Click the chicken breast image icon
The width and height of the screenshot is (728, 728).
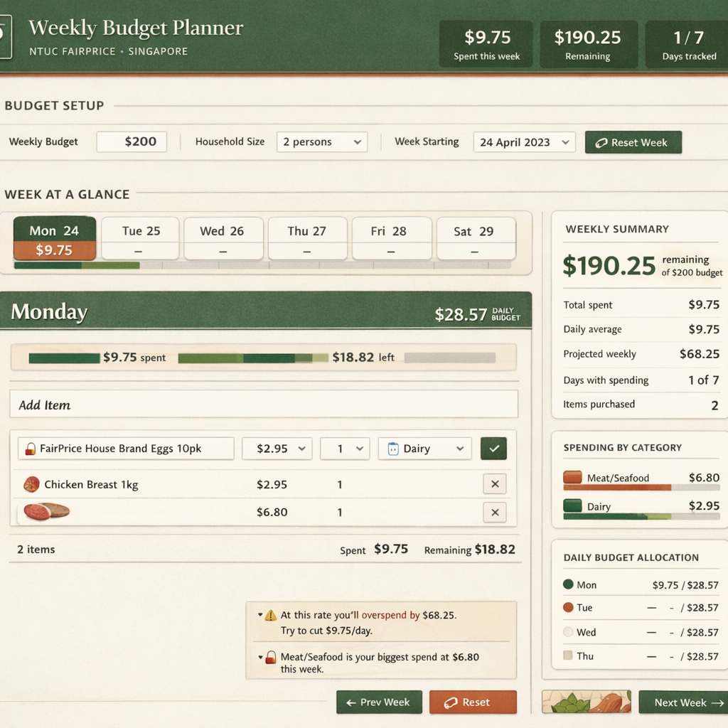click(30, 484)
